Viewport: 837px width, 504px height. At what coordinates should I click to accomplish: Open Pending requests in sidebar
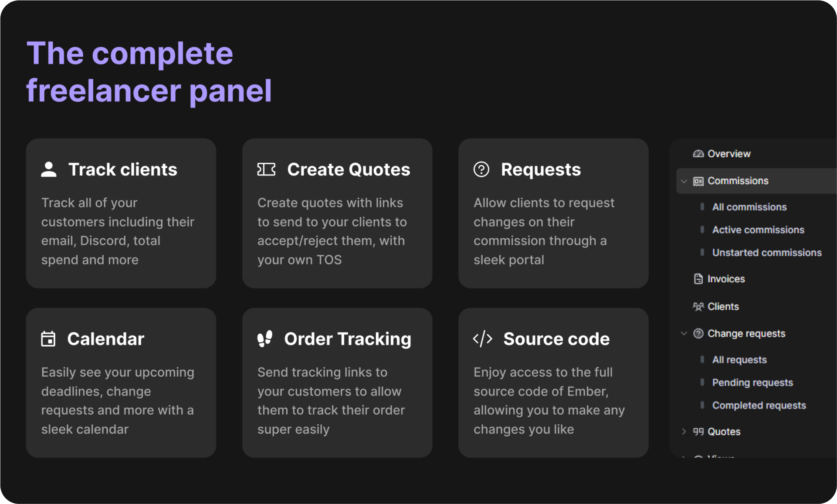tap(752, 383)
